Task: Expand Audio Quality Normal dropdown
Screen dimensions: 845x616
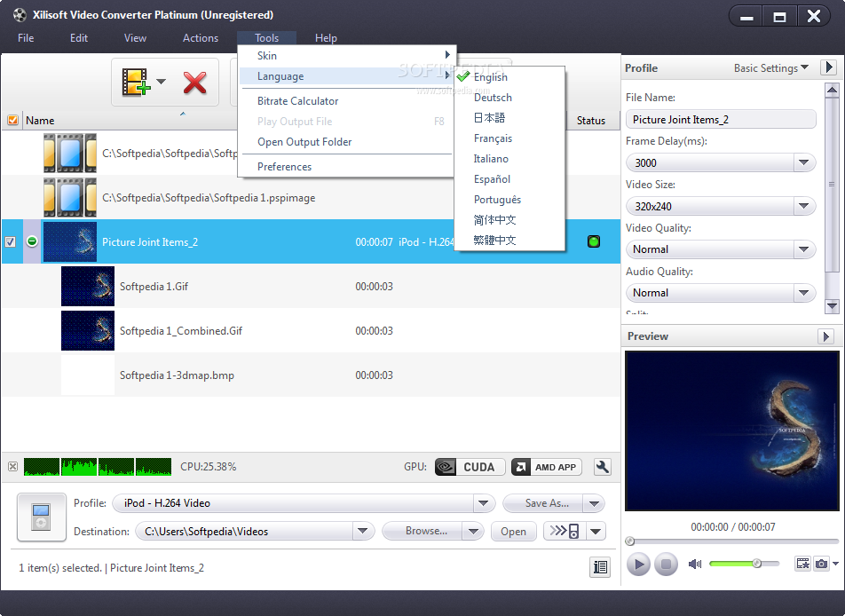Action: coord(803,293)
